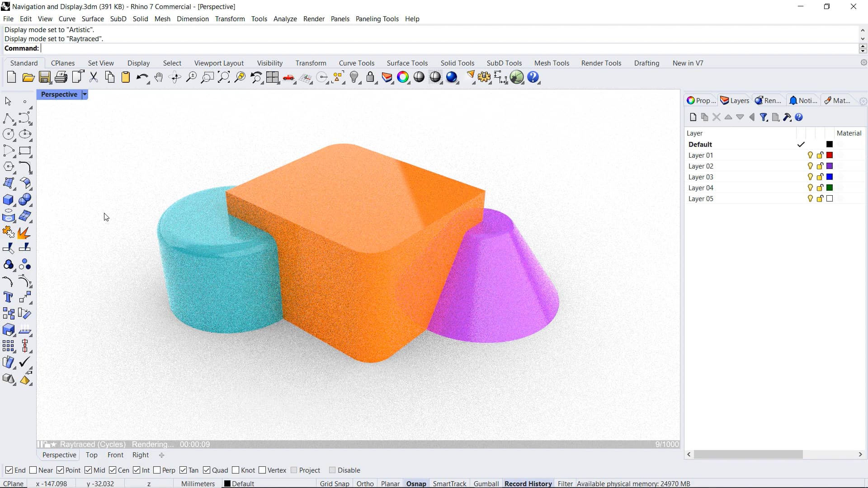
Task: Change the color swatch of Layer 04
Action: [830, 188]
